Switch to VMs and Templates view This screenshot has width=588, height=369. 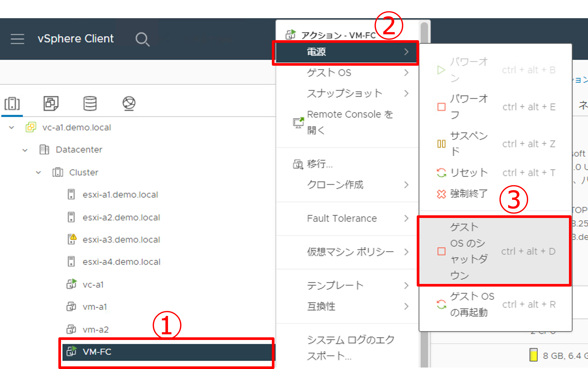click(x=51, y=104)
